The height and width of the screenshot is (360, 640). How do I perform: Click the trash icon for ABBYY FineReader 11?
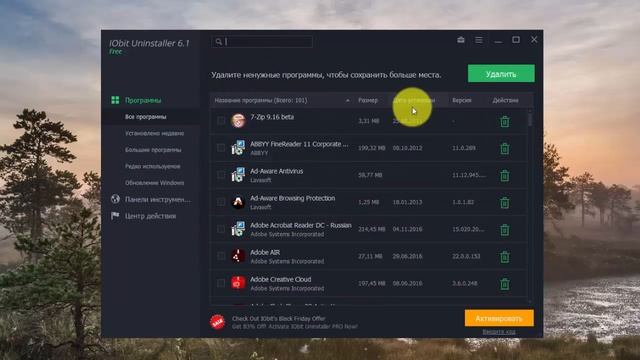(504, 148)
